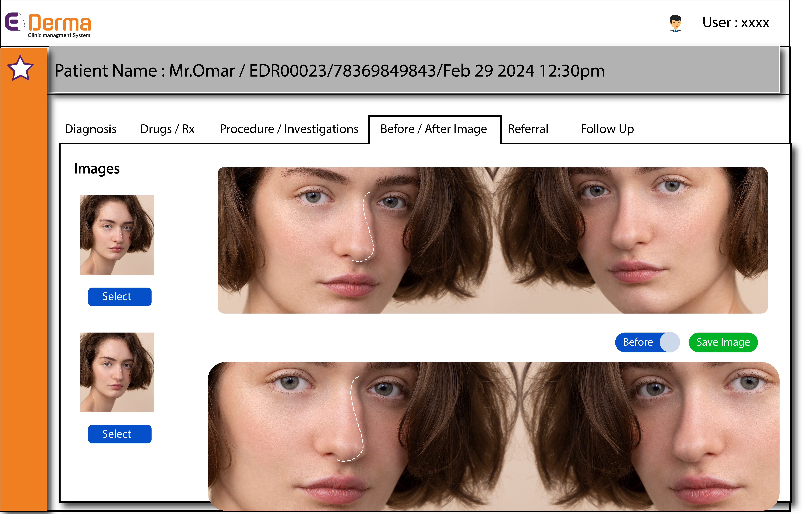Open the Diagnosis tab

click(x=90, y=129)
